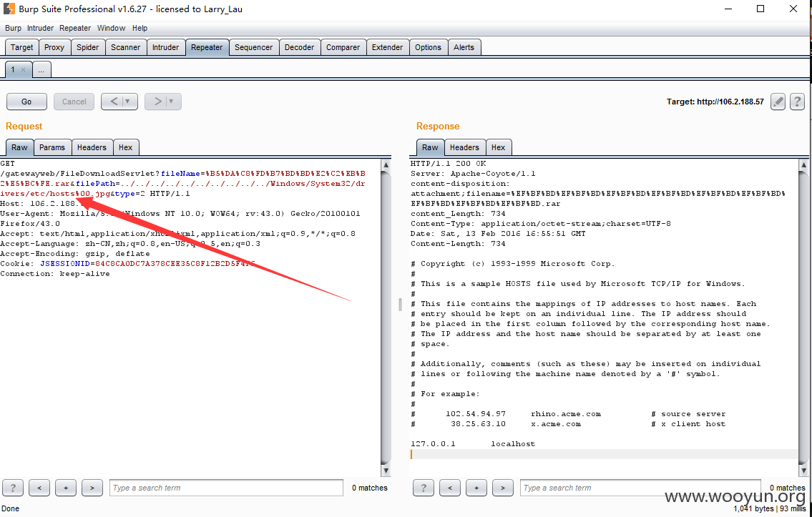812x517 pixels.
Task: Click response pane scrollbar down arrow
Action: pyautogui.click(x=803, y=471)
